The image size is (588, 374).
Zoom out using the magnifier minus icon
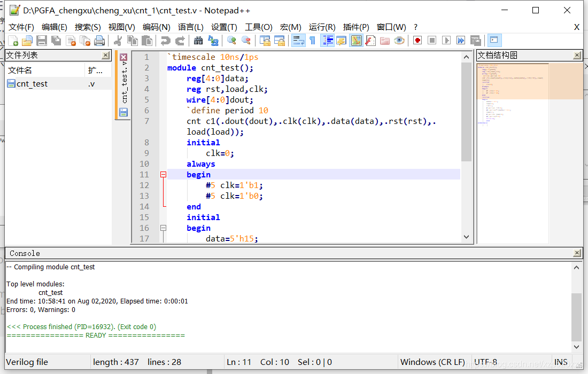(x=246, y=41)
